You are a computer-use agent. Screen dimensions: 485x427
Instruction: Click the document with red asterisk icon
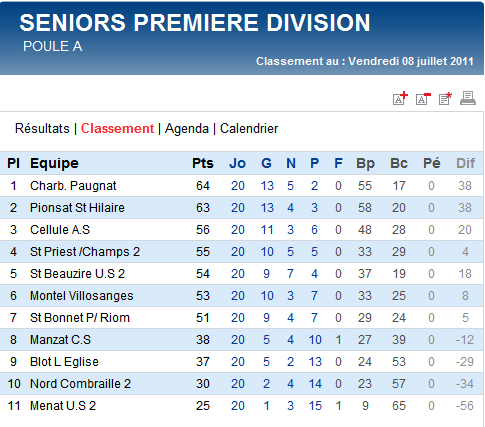445,99
